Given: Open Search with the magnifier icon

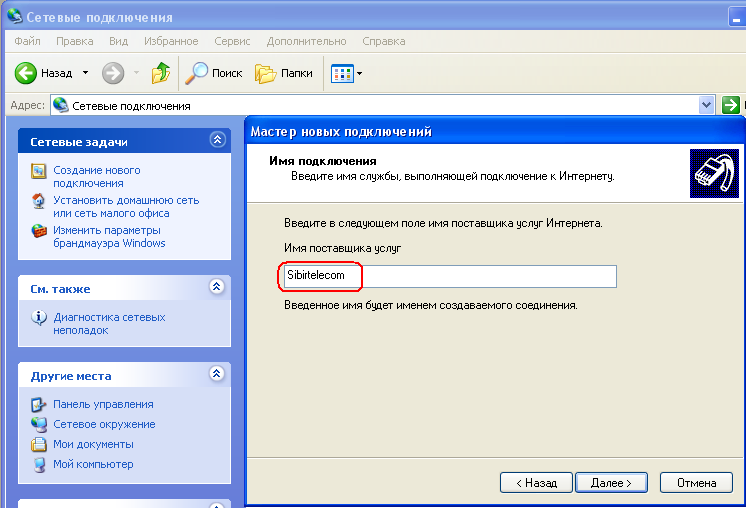Looking at the screenshot, I should (x=196, y=73).
